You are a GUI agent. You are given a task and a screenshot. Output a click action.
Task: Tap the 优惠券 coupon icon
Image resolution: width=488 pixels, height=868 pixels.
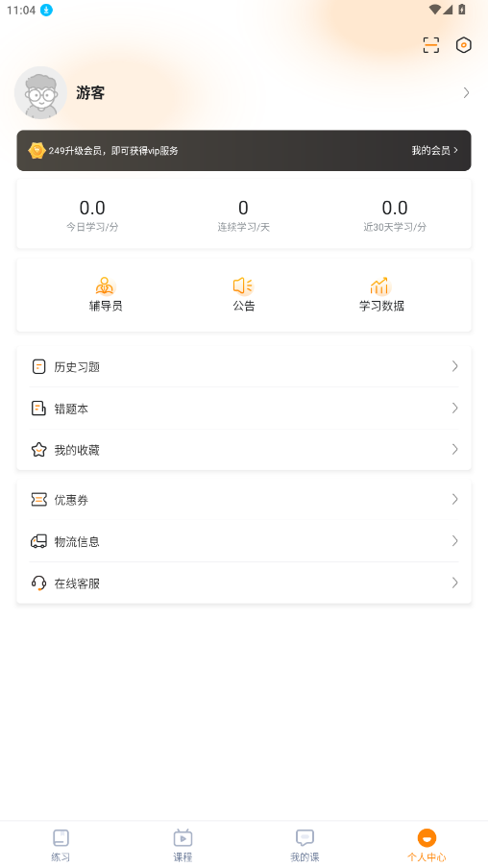pyautogui.click(x=38, y=500)
